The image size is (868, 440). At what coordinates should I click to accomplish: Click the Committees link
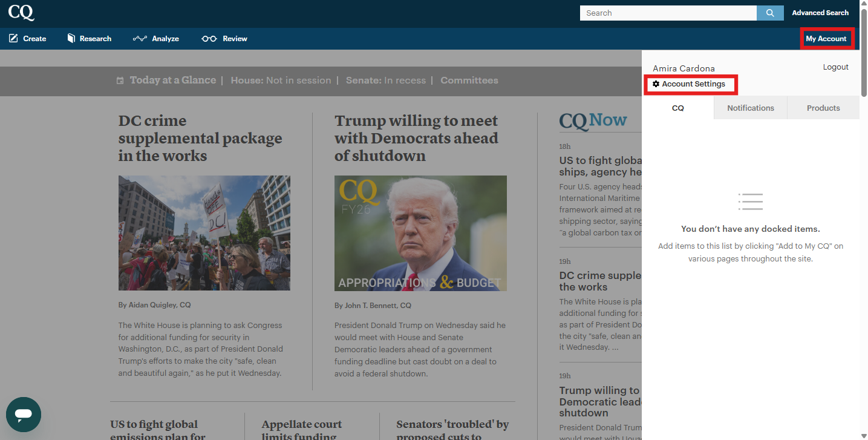[x=469, y=80]
